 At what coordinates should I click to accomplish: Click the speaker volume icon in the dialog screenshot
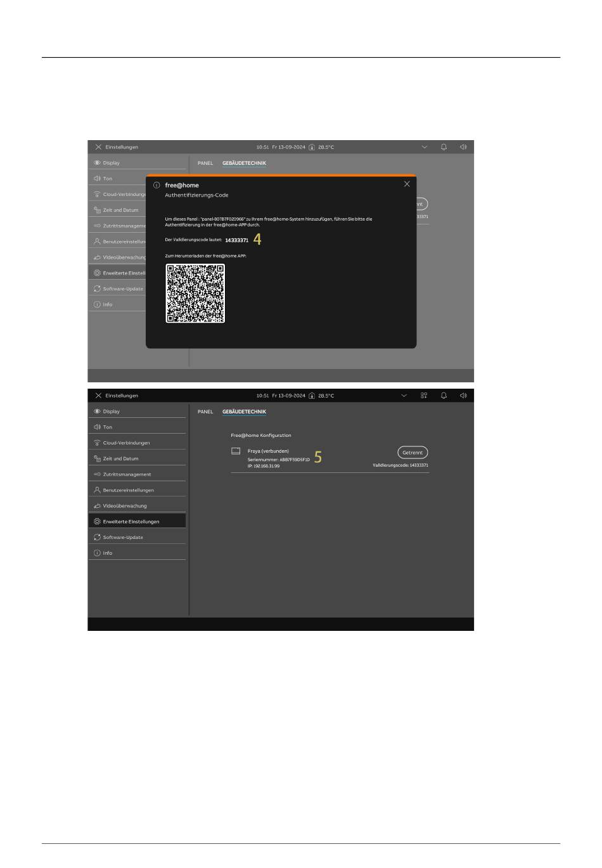click(463, 147)
